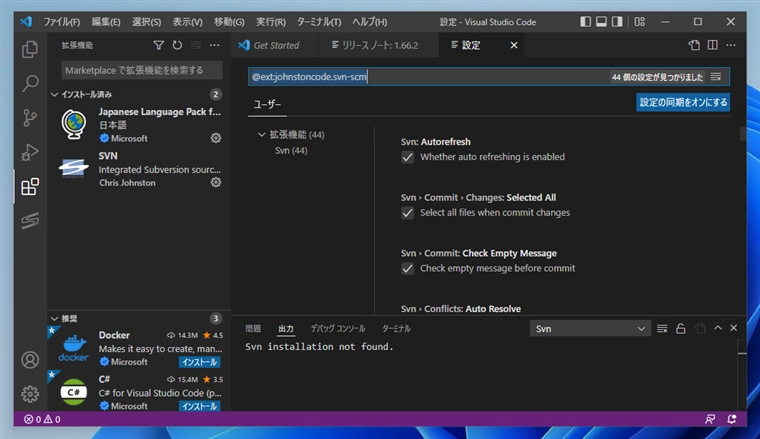The image size is (760, 439).
Task: Switch to the Get Started tab
Action: coord(275,45)
